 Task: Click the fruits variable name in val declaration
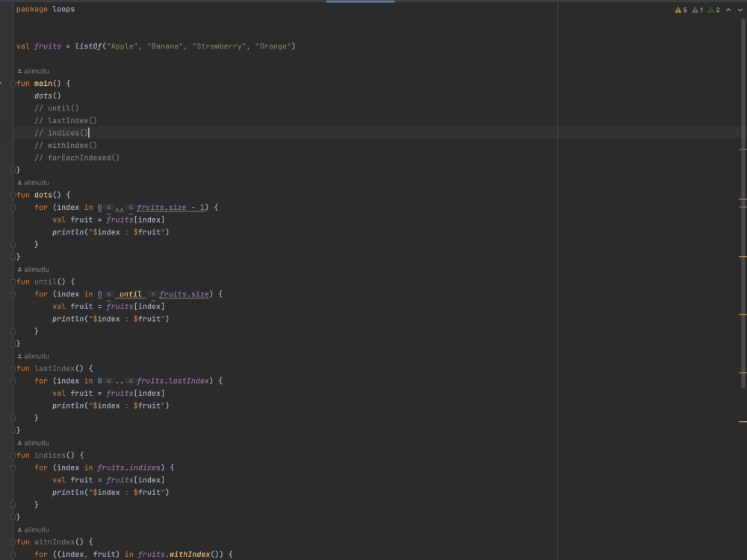[x=48, y=46]
